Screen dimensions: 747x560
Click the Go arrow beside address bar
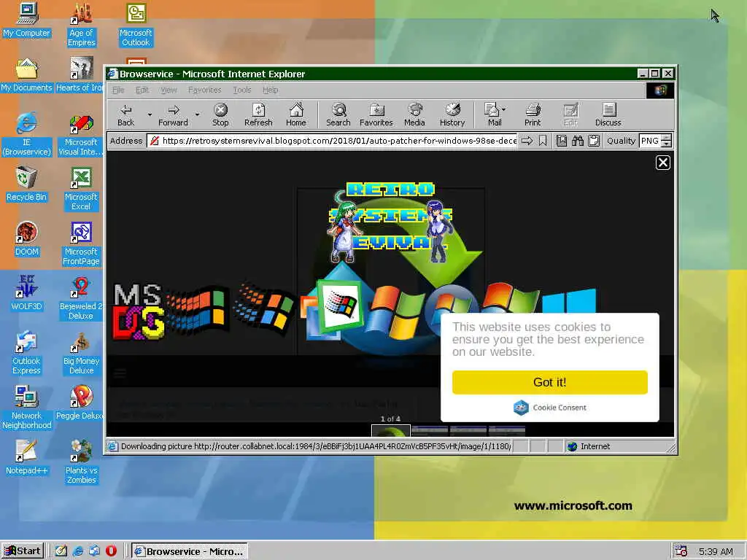(x=527, y=141)
